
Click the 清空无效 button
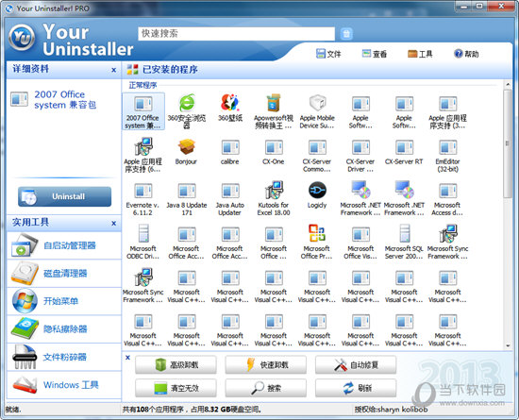176,388
